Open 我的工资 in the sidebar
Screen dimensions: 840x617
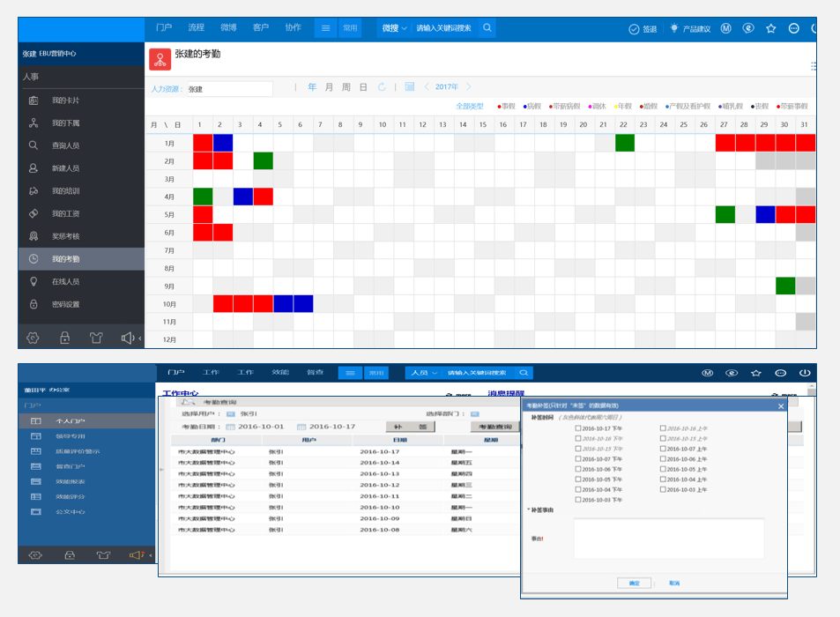click(65, 214)
